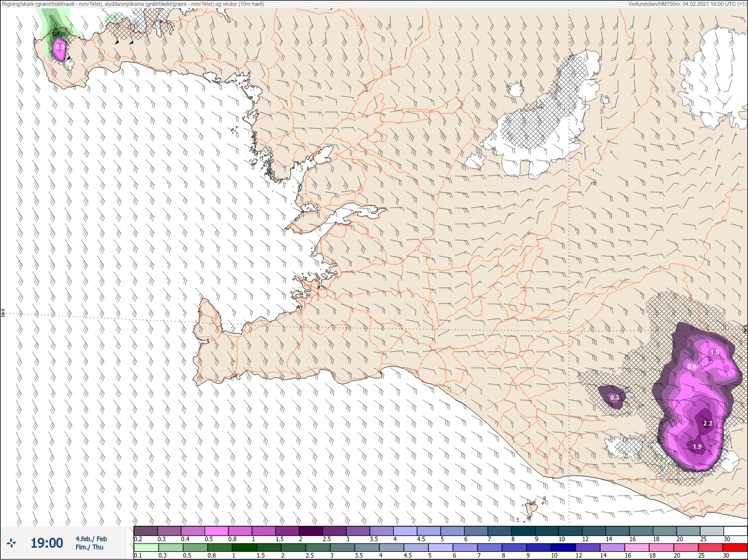Select top legend swatch between 2 and 2.5
The height and width of the screenshot is (560, 748).
[x=311, y=531]
